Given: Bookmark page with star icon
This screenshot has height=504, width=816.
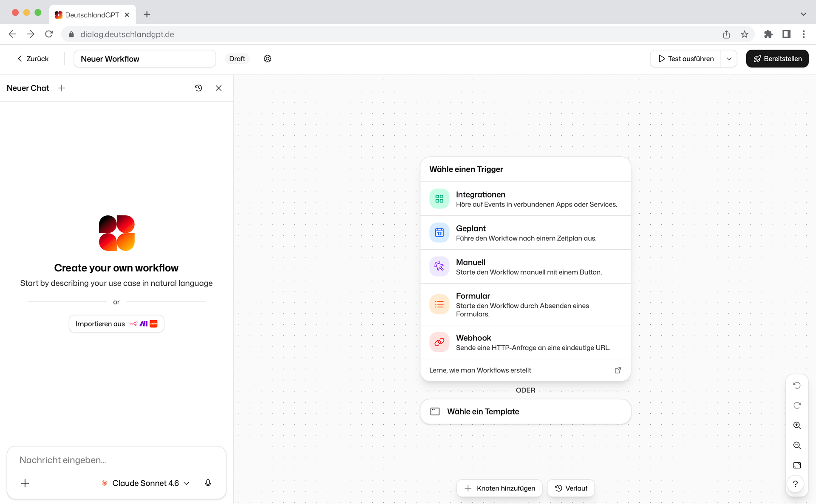Looking at the screenshot, I should [x=744, y=34].
